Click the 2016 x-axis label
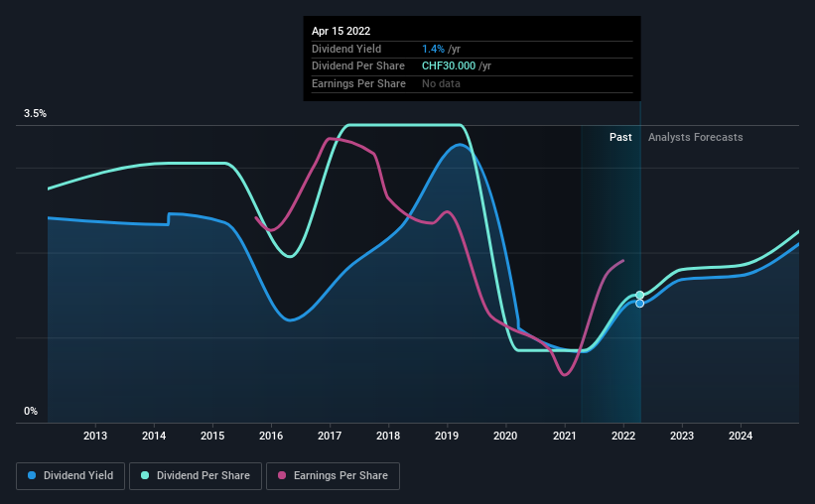This screenshot has width=815, height=504. (x=271, y=436)
